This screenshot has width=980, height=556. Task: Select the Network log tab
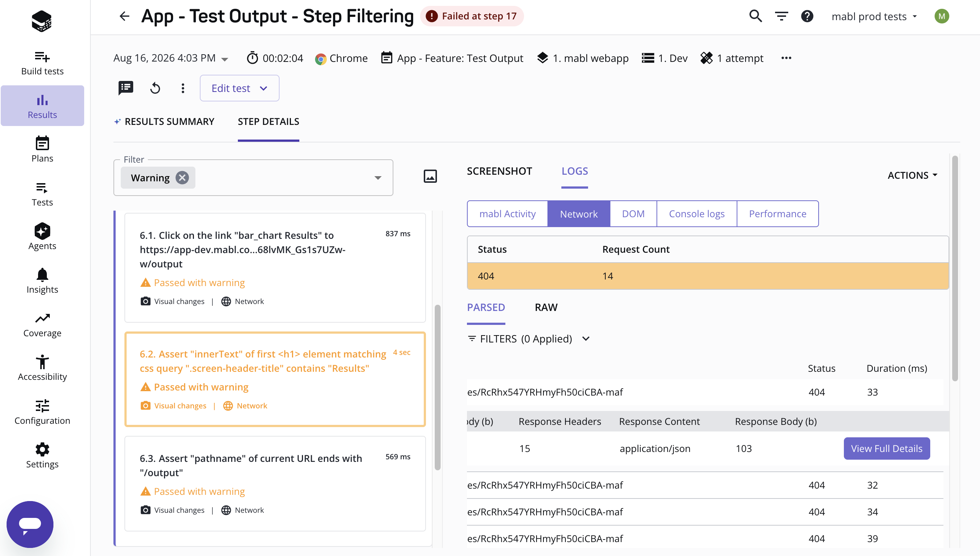(579, 214)
